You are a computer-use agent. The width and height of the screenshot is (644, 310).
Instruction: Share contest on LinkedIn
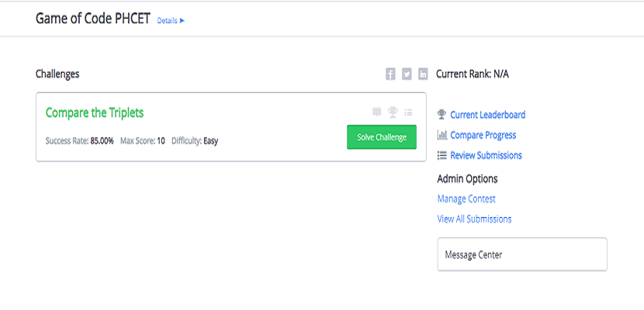(423, 74)
